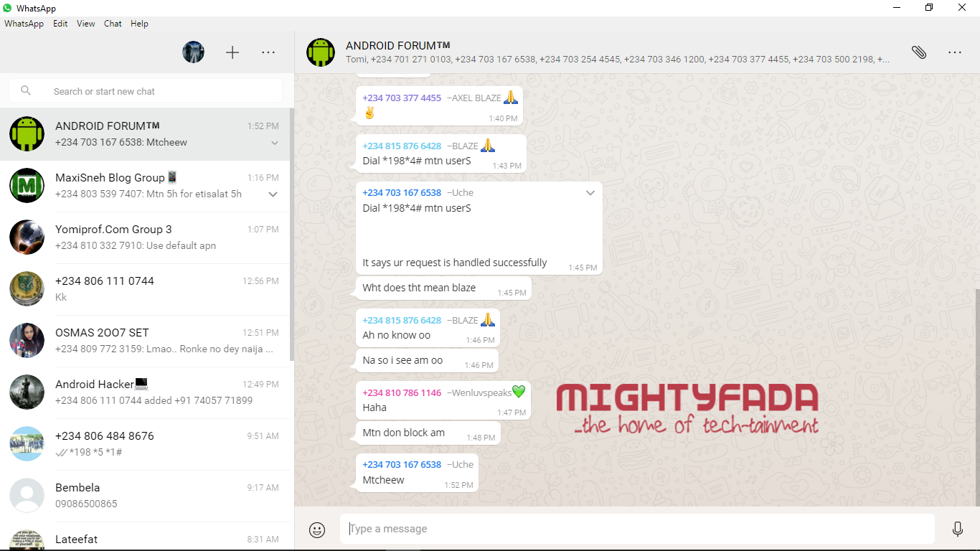The height and width of the screenshot is (551, 980).
Task: Select the OSMAS 2OO7 SET avatar
Action: [x=27, y=340]
